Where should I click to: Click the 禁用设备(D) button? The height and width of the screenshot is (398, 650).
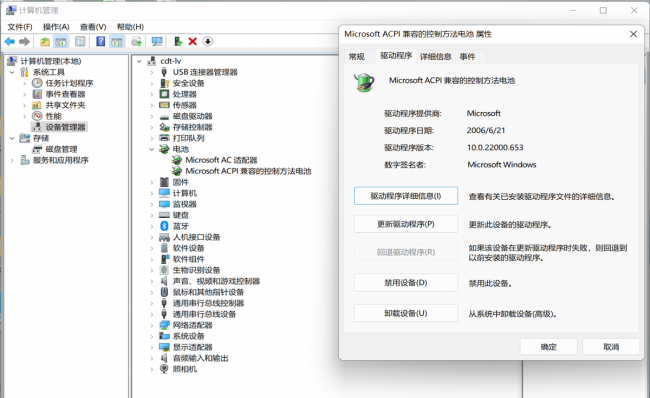coord(406,283)
